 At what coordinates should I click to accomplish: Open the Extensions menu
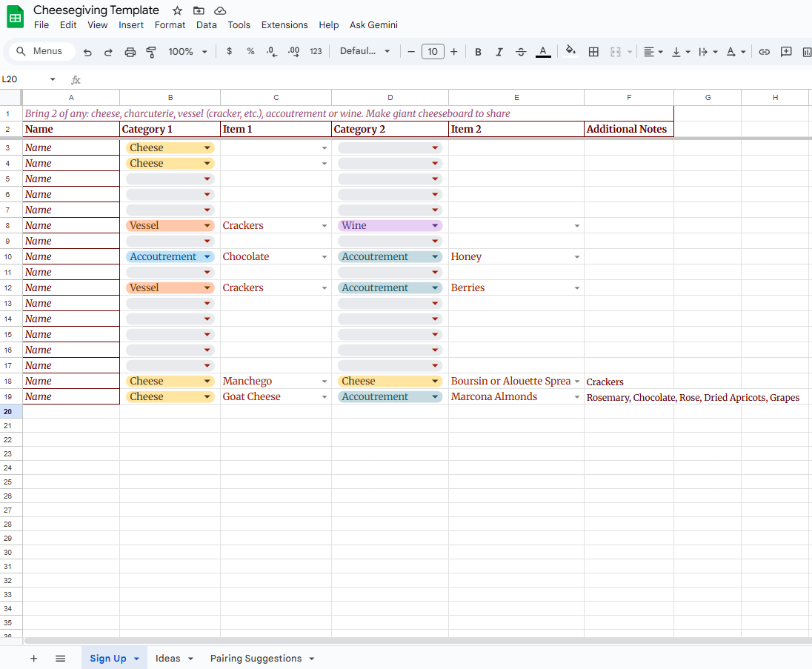284,25
